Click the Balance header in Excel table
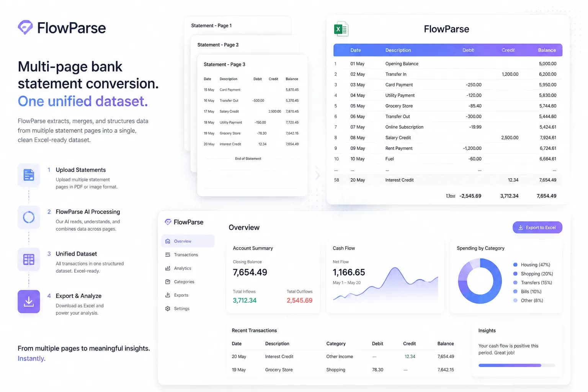This screenshot has width=588, height=392. (x=547, y=50)
